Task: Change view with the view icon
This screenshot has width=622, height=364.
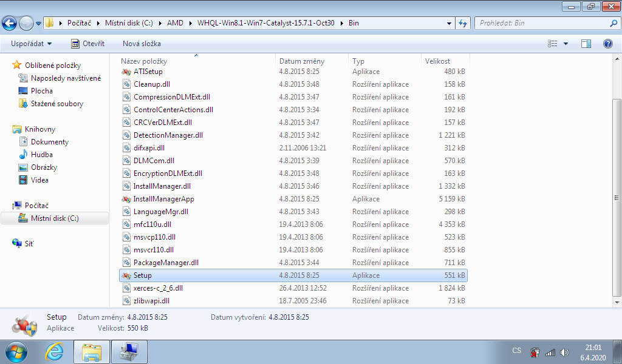Action: (553, 44)
